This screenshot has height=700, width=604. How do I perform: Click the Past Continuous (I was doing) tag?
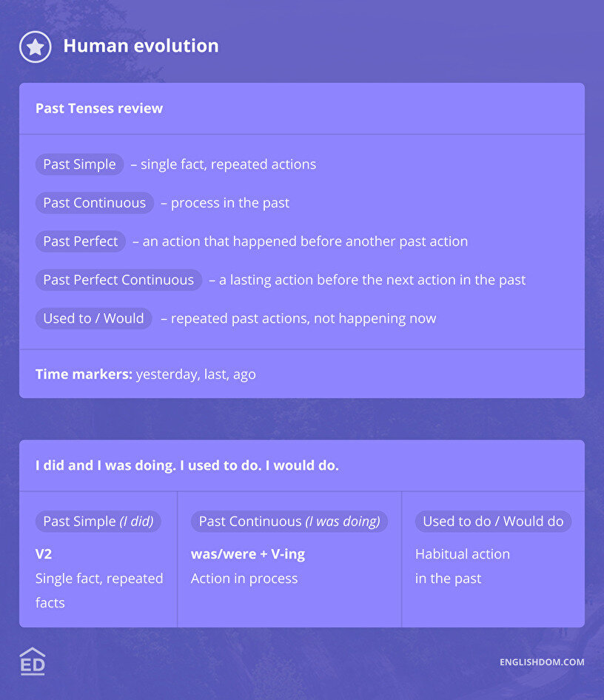coord(289,521)
